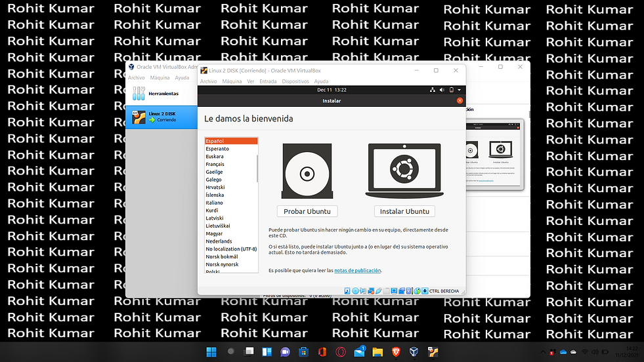Select Lietuviškai in the language list
This screenshot has width=644, height=362.
pyautogui.click(x=231, y=226)
